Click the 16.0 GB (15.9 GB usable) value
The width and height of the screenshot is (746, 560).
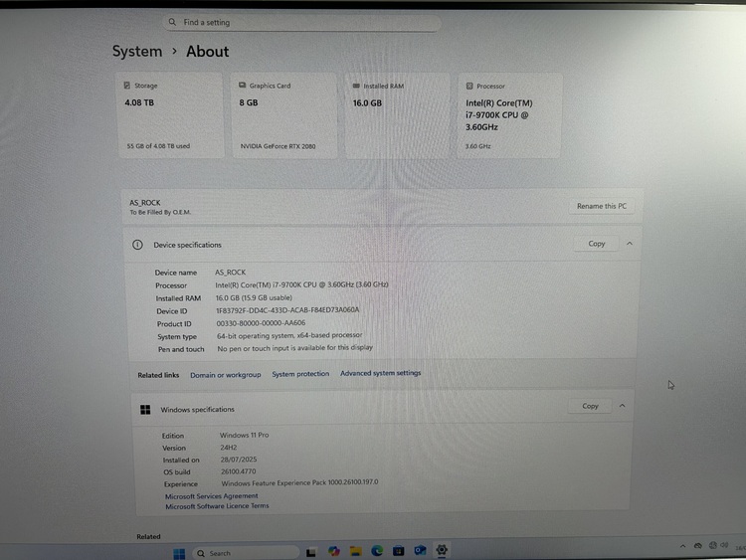[254, 297]
